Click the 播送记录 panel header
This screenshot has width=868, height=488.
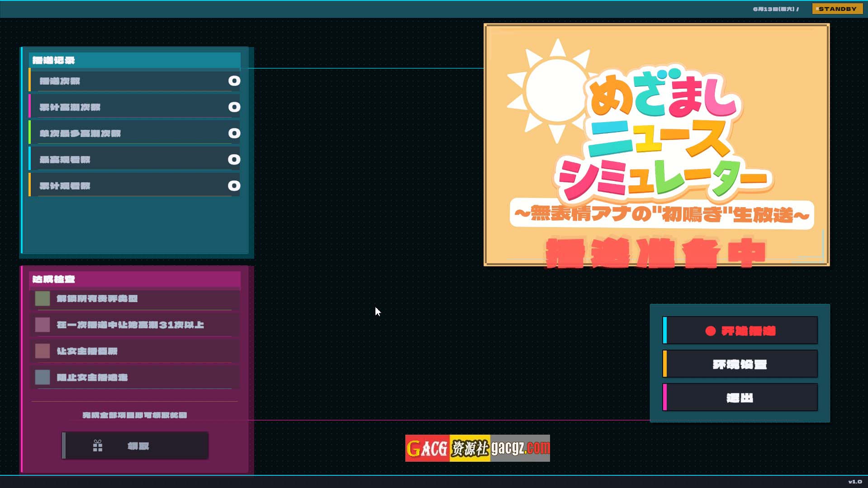click(135, 60)
